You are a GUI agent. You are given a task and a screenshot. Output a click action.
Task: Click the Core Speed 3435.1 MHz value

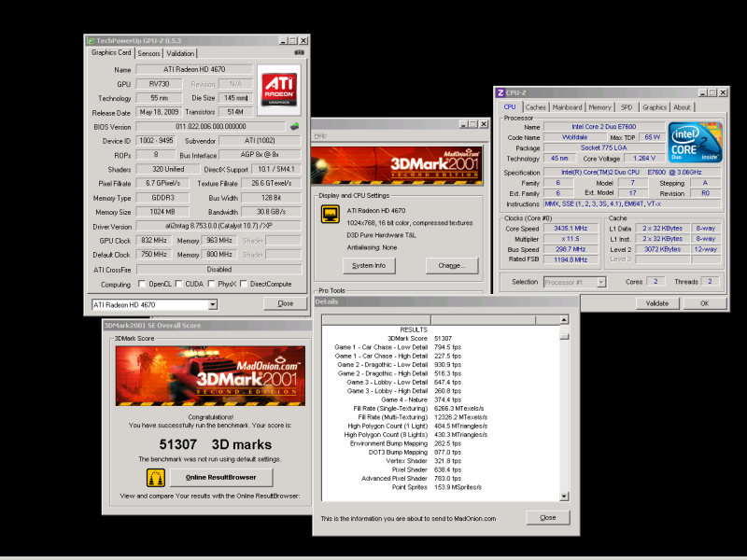click(x=571, y=229)
